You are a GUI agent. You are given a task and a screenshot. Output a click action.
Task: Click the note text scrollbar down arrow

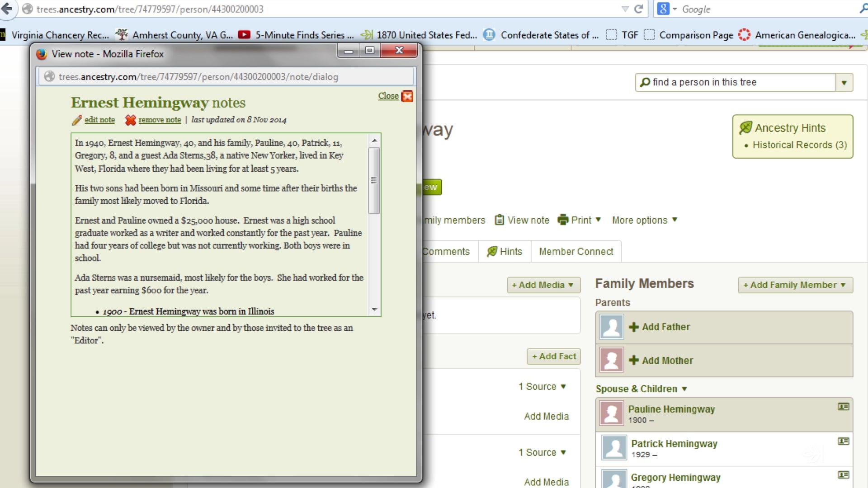click(374, 310)
